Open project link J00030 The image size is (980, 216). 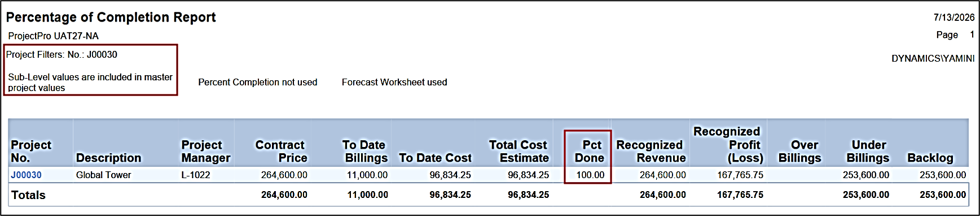(x=26, y=175)
